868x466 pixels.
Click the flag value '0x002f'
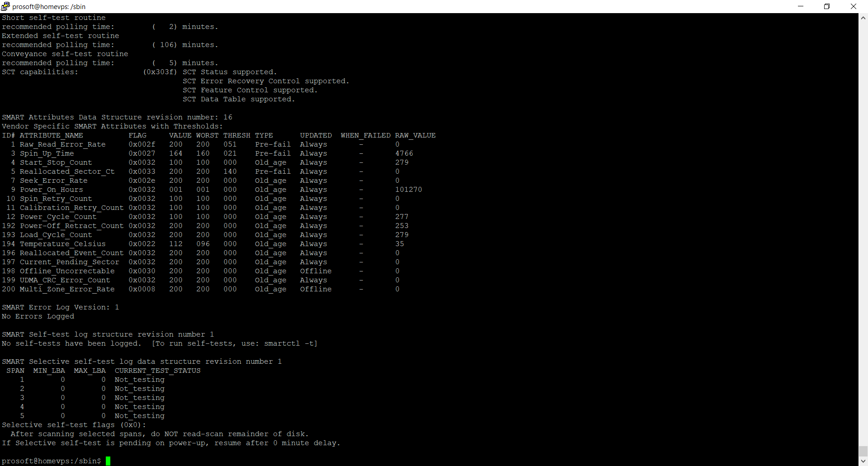pyautogui.click(x=142, y=144)
